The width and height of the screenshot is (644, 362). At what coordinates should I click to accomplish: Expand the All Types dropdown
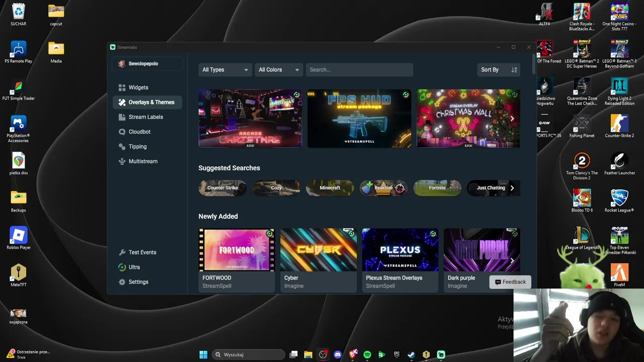coord(225,70)
